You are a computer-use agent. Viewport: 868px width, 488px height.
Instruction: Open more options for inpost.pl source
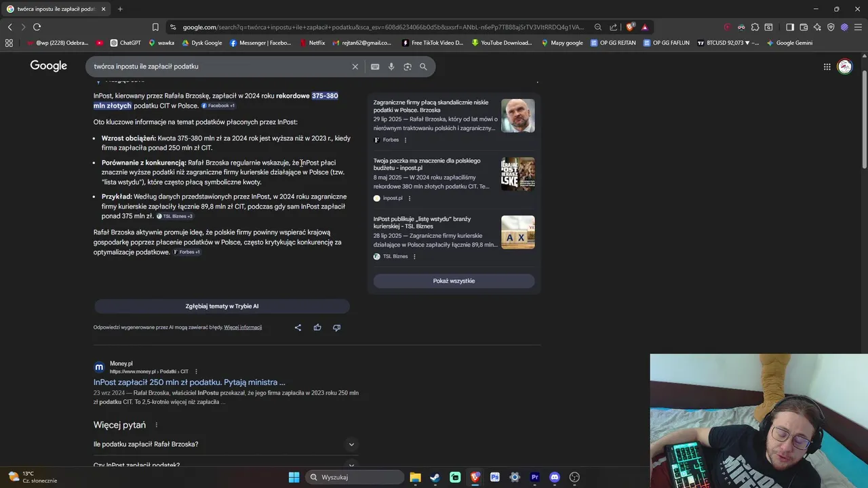[410, 198]
